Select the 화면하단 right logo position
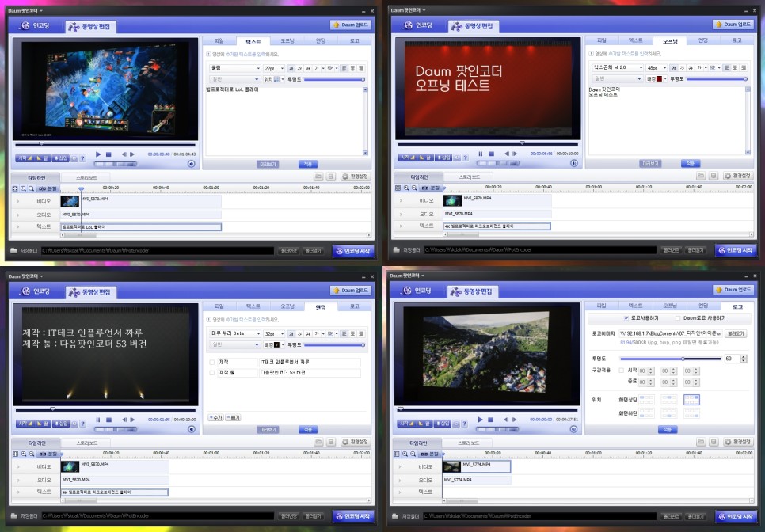This screenshot has height=532, width=765. (691, 413)
